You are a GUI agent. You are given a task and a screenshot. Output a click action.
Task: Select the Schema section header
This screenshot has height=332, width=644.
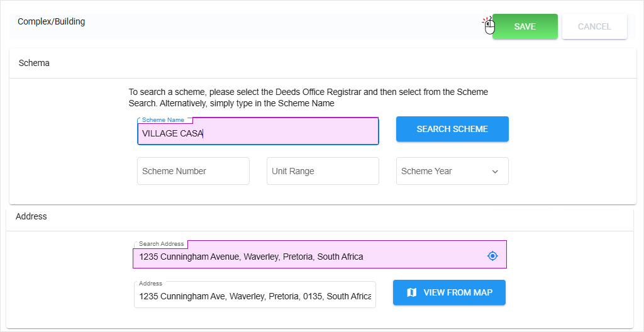(35, 63)
